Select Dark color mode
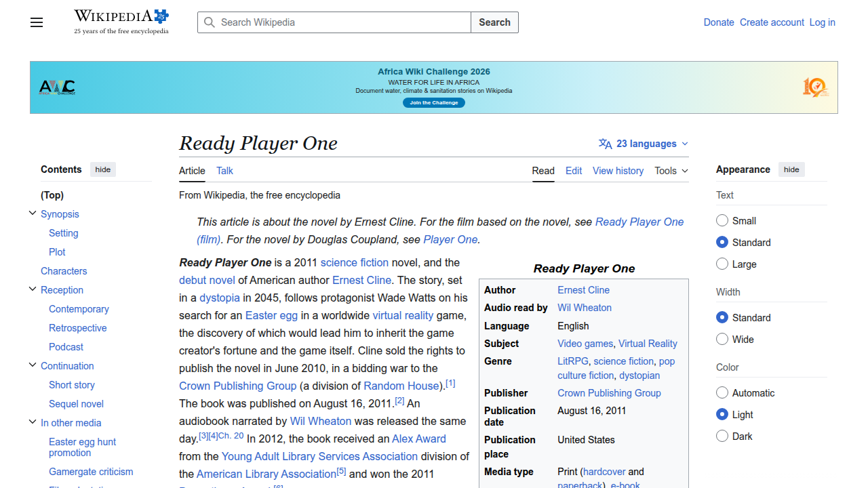The image size is (868, 488). coord(722,436)
